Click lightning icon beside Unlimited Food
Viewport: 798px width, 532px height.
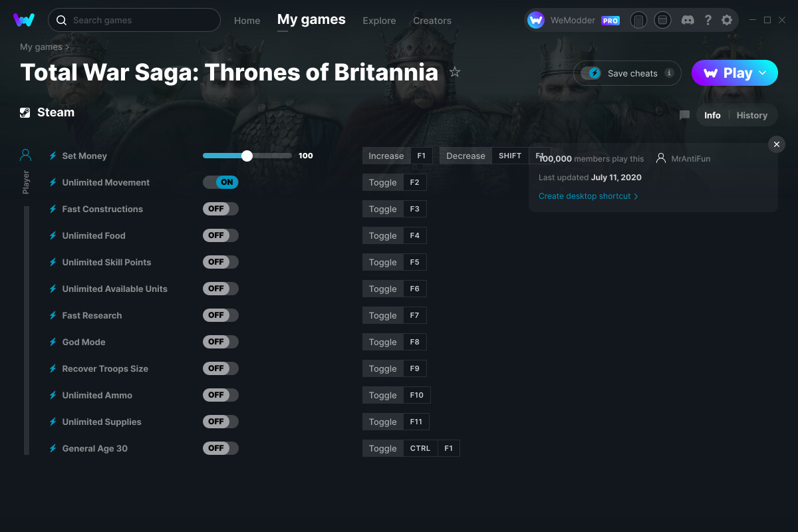pos(53,235)
